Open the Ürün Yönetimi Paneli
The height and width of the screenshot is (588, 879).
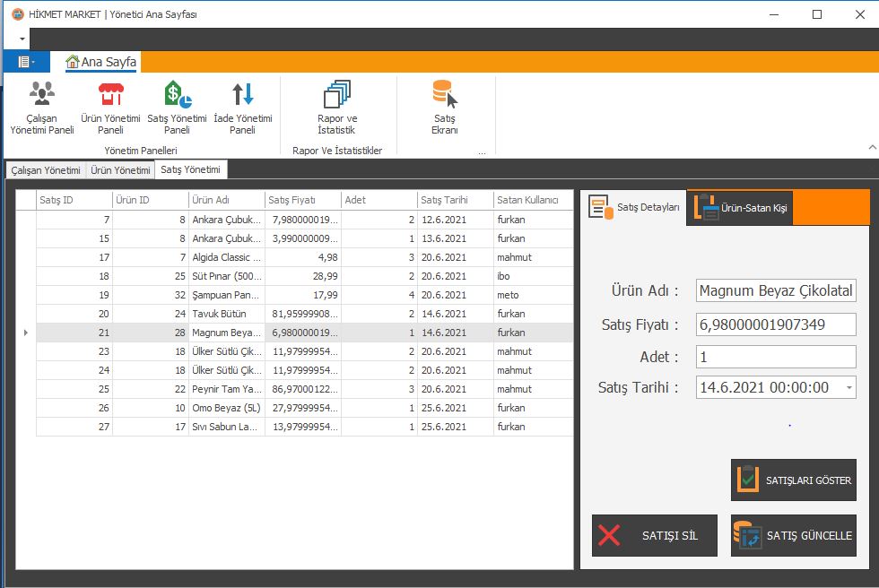coord(109,108)
